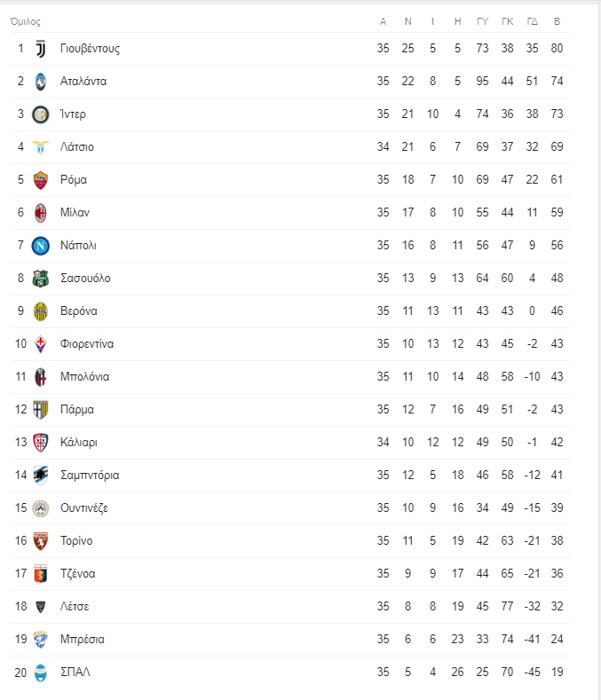Click the Napoli blue N crest
Image resolution: width=601 pixels, height=700 pixels.
40,246
